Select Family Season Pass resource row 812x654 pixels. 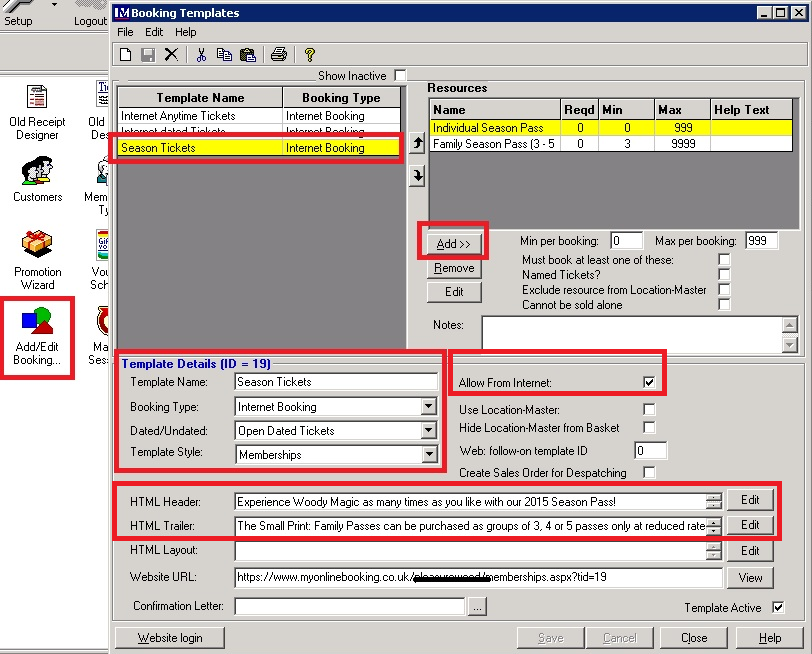[x=611, y=143]
